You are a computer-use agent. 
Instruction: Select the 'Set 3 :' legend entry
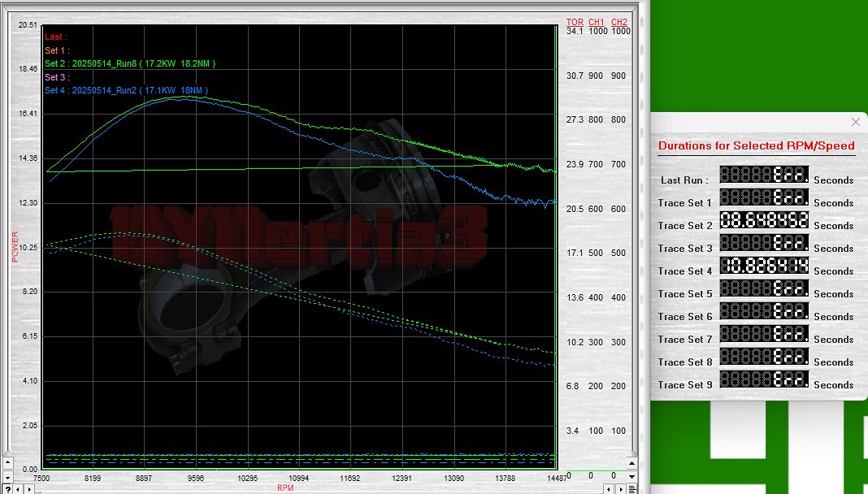(x=58, y=77)
